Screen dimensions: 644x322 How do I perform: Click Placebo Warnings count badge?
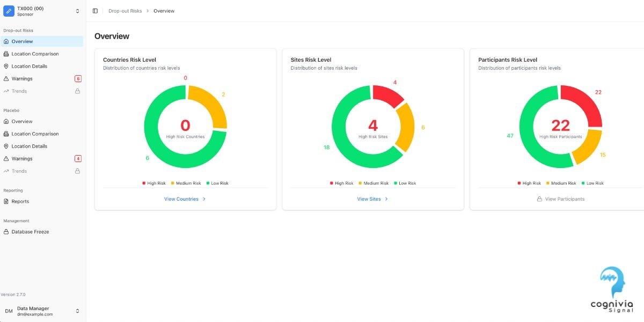coord(78,159)
